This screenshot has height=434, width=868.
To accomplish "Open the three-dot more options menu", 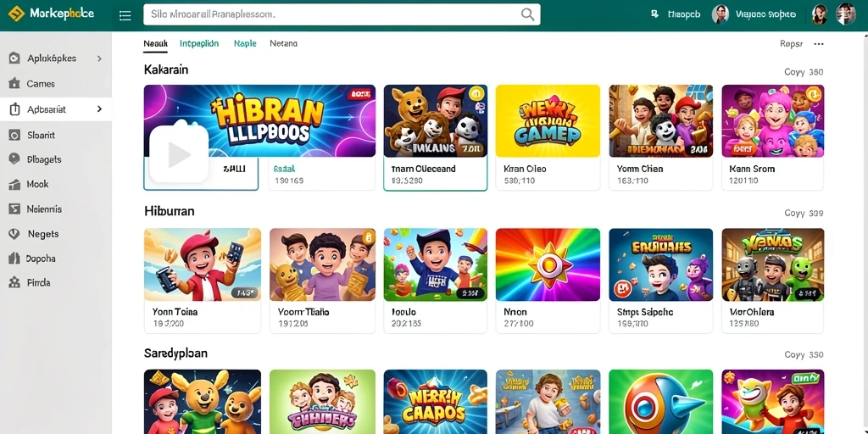I will (819, 44).
